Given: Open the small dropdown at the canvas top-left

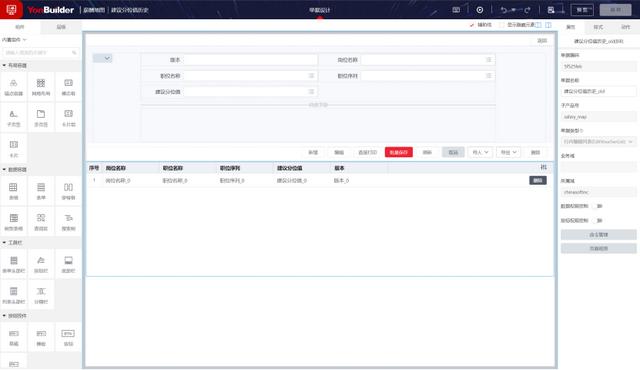Looking at the screenshot, I should [x=102, y=58].
